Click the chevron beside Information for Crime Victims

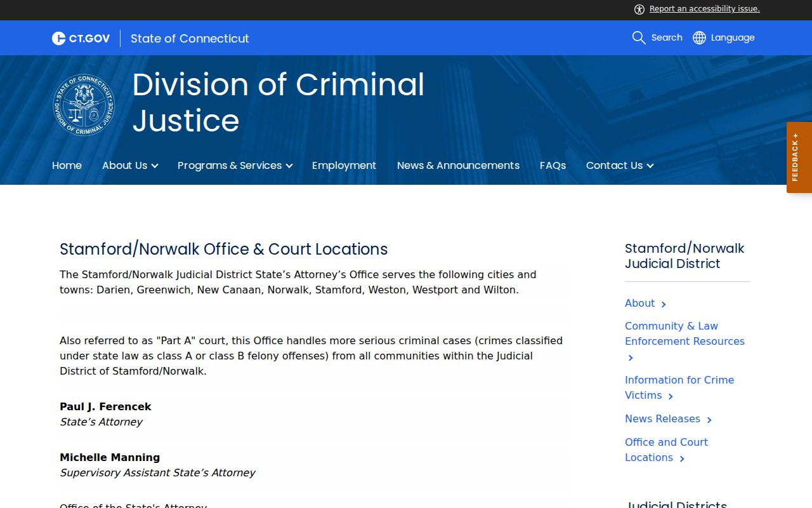click(x=671, y=396)
